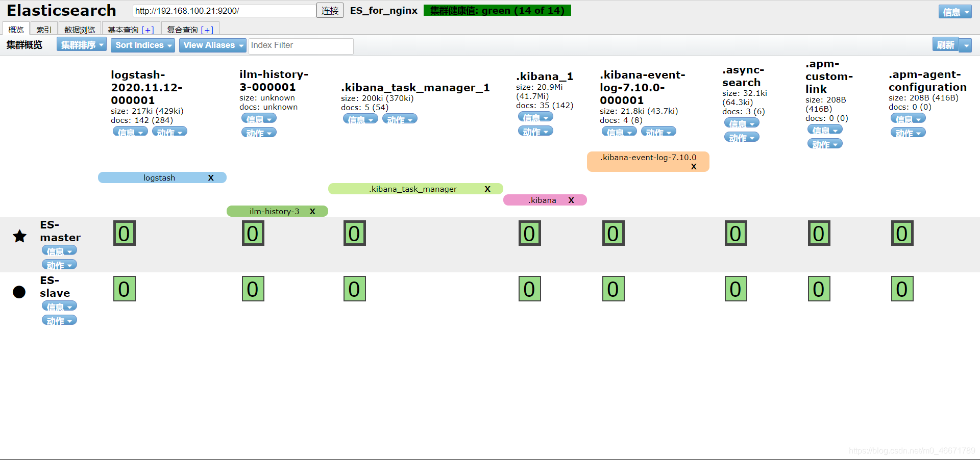980x460 pixels.
Task: Select ES-slave shard 0 of .apm-agent-configuration
Action: [902, 289]
